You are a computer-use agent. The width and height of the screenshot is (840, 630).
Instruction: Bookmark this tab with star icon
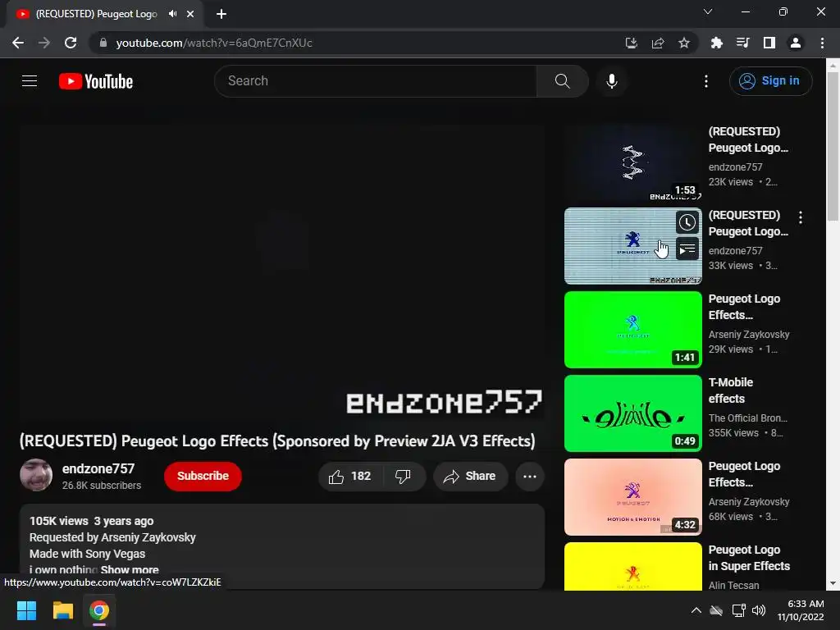point(684,43)
